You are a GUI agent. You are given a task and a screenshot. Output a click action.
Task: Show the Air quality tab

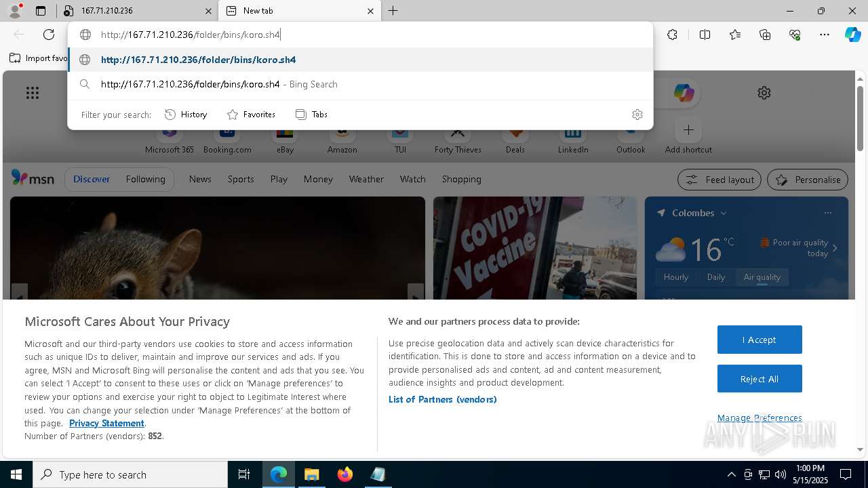[762, 277]
